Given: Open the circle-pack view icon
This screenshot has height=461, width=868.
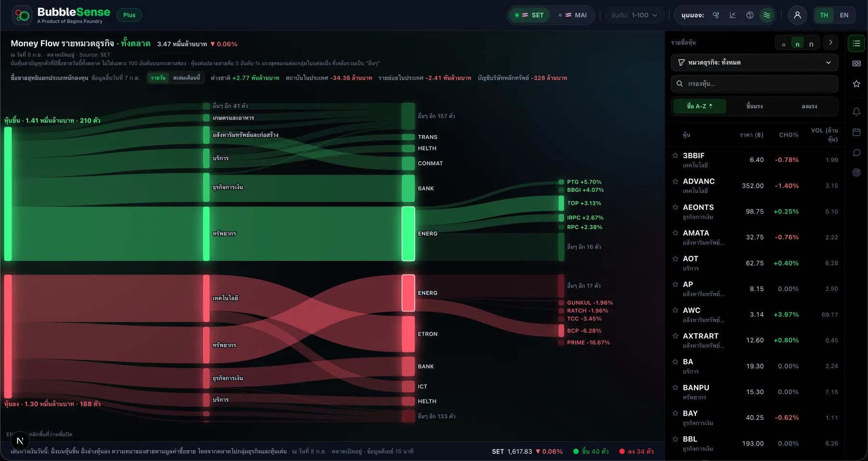Looking at the screenshot, I should [x=750, y=15].
